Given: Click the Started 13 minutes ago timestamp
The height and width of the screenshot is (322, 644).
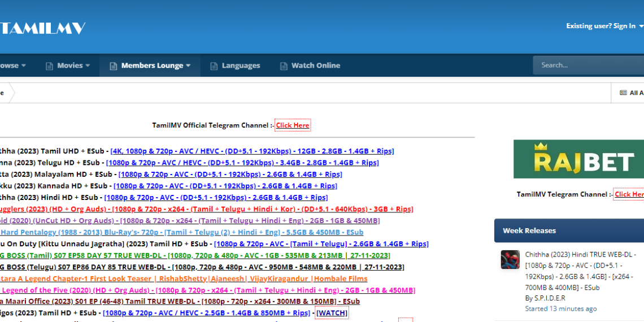Looking at the screenshot, I should click(561, 308).
